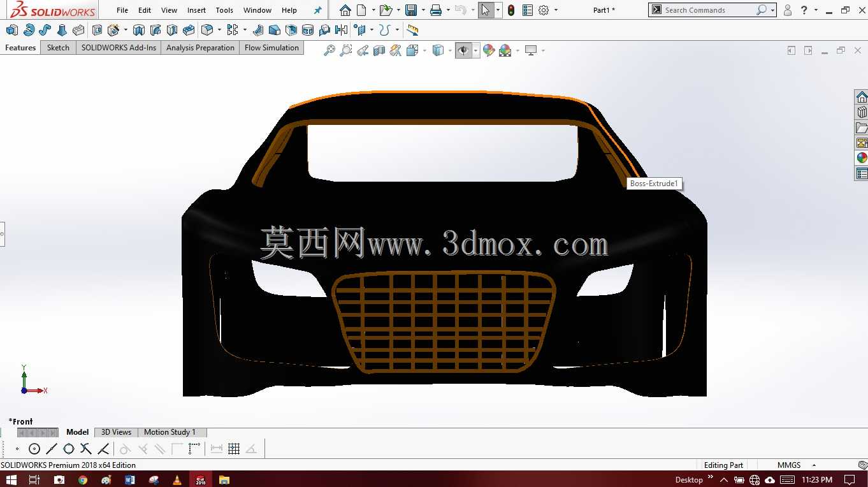
Task: Click the Apply Scene icon
Action: [x=505, y=50]
